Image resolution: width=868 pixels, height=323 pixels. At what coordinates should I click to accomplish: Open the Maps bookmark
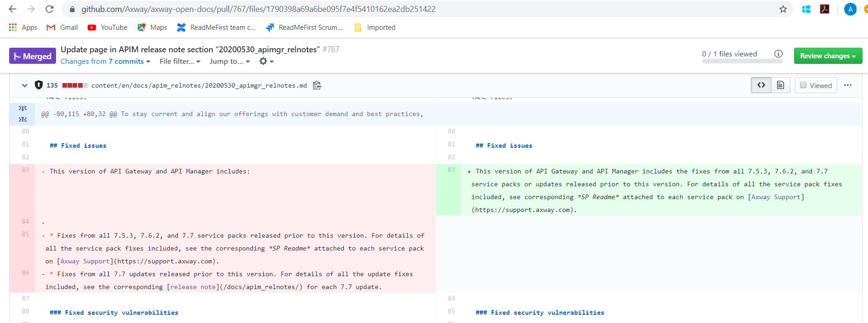pyautogui.click(x=152, y=28)
